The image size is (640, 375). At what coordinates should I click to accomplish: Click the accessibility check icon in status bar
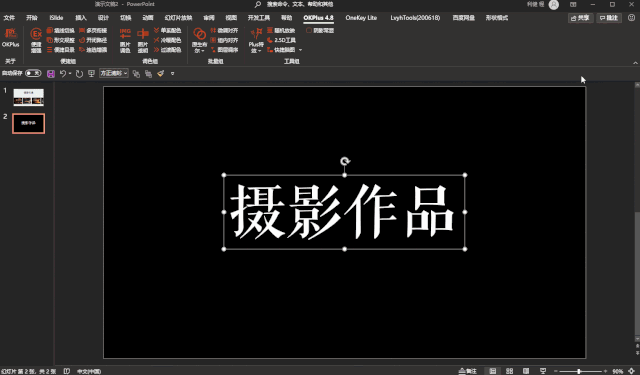67,371
